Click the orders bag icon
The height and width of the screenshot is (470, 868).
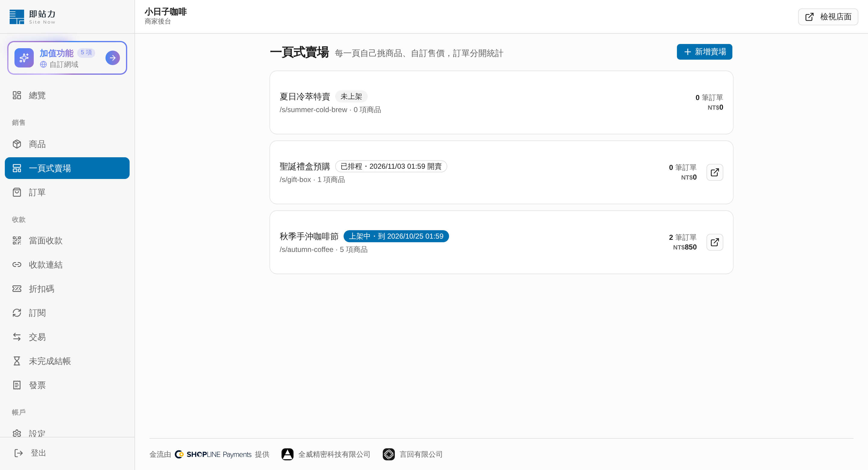pos(17,192)
